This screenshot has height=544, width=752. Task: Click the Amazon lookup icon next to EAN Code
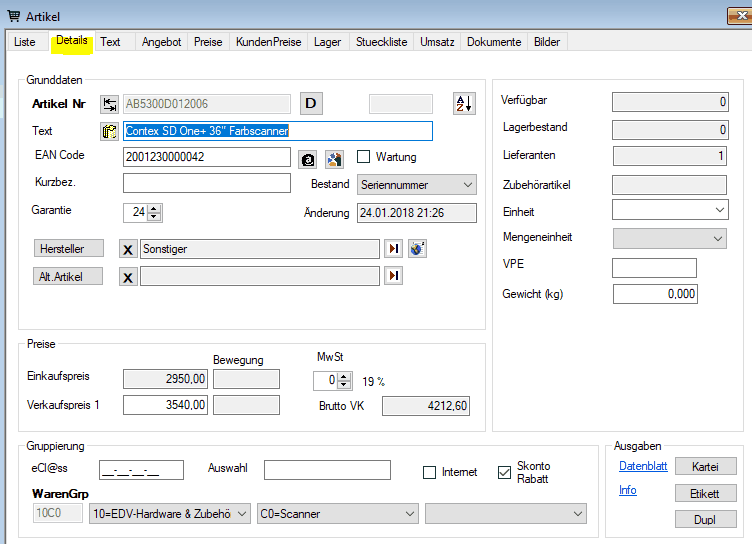point(308,159)
